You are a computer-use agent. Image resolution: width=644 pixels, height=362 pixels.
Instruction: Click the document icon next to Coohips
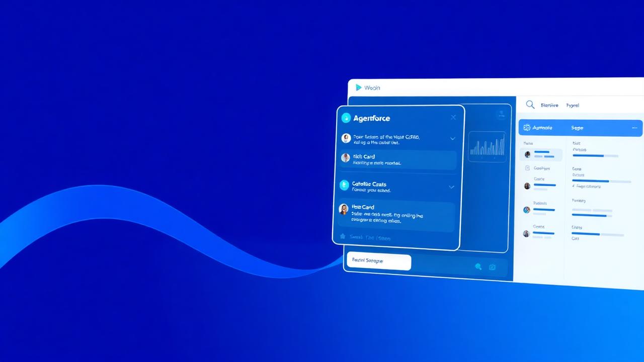click(527, 168)
